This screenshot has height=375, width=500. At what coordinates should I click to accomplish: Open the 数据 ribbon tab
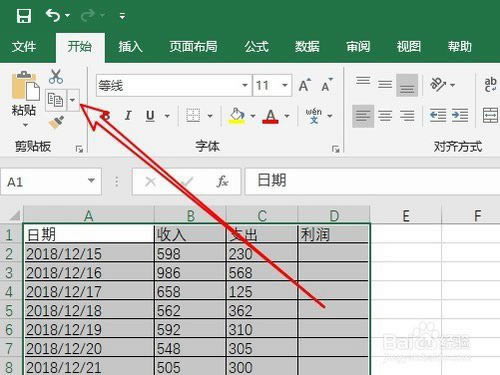[307, 47]
